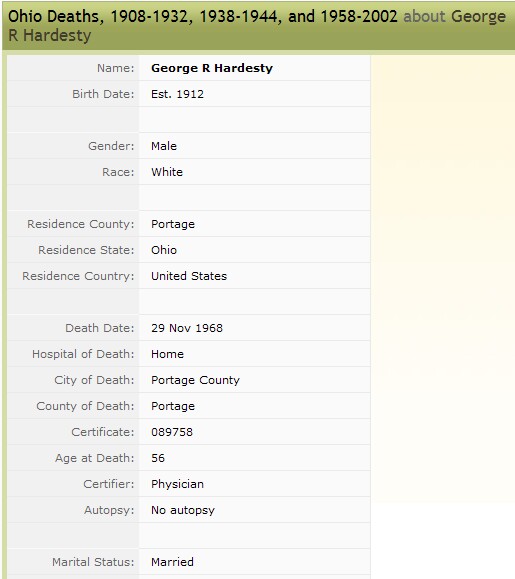The width and height of the screenshot is (515, 579).
Task: Click the Gender value Male
Action: (x=164, y=146)
